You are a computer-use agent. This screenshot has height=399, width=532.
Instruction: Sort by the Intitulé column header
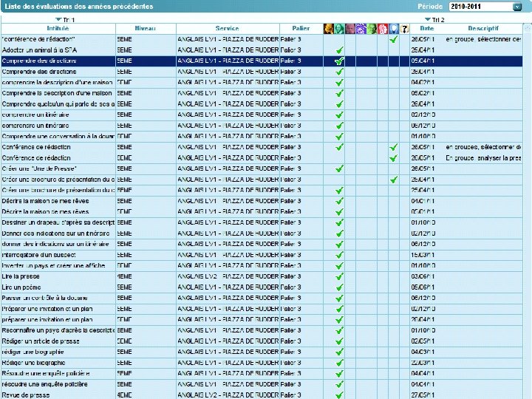(x=58, y=29)
